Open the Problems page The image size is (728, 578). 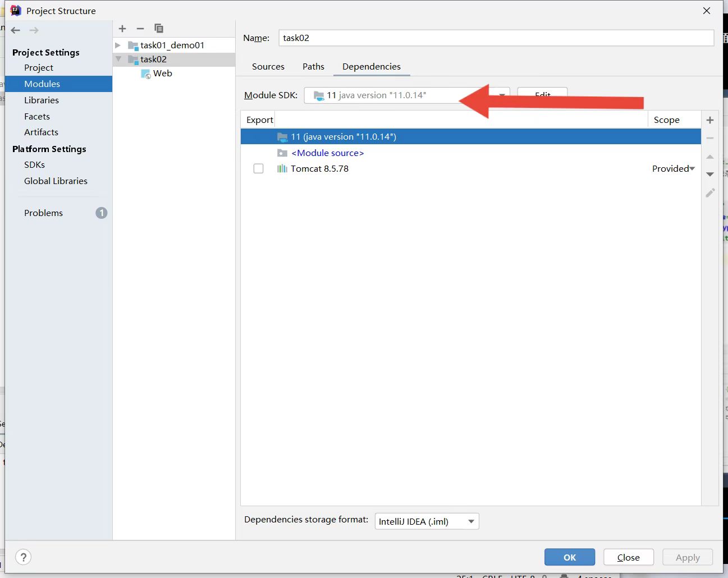43,213
